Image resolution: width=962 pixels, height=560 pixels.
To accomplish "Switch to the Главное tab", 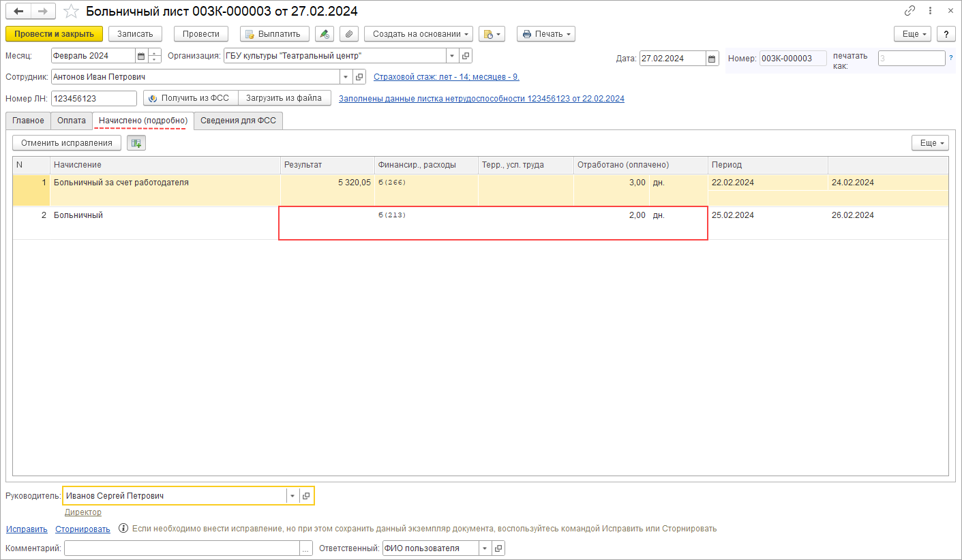I will pyautogui.click(x=28, y=121).
